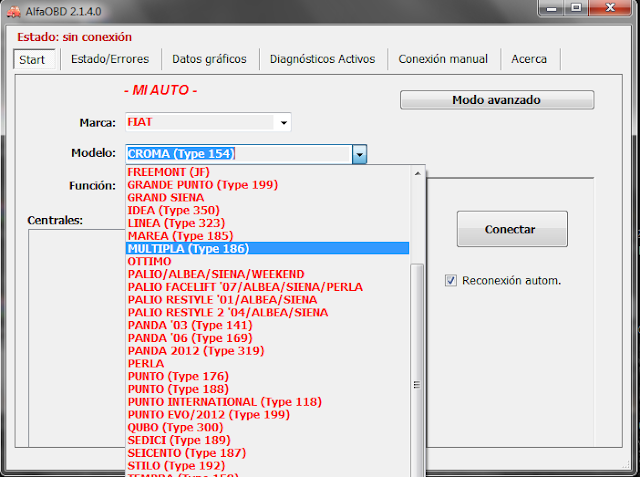This screenshot has width=640, height=477.
Task: Switch to Diagnósticos Activos tab
Action: pyautogui.click(x=322, y=59)
